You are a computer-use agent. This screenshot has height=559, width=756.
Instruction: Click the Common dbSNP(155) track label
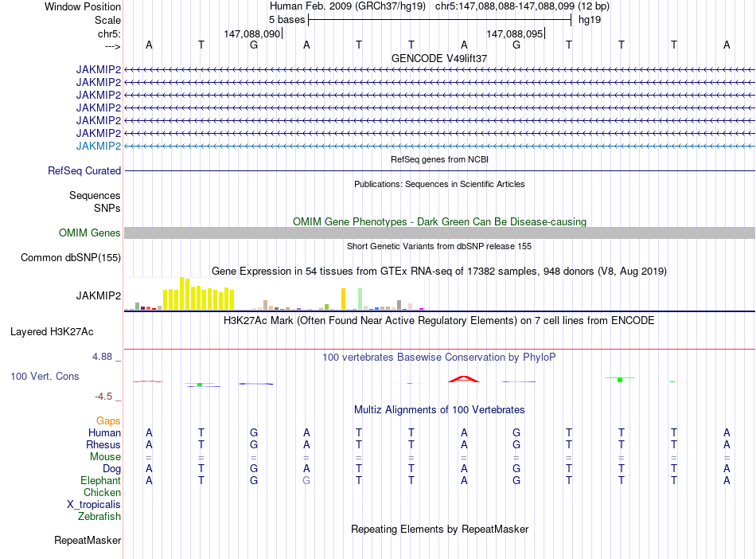point(71,257)
